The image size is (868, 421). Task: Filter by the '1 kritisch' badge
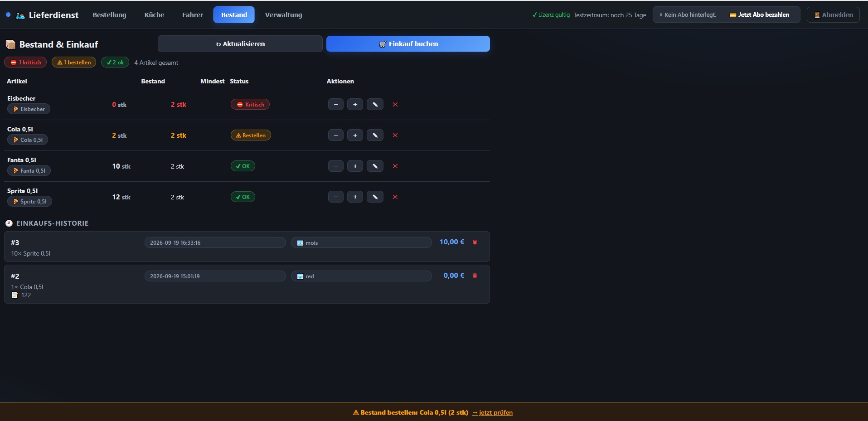(25, 63)
